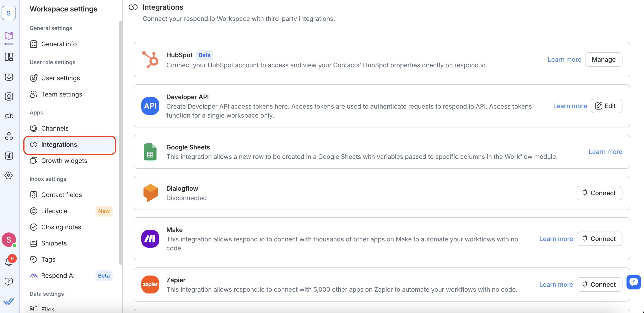
Task: Open the reports chart icon in sidebar
Action: pyautogui.click(x=9, y=156)
